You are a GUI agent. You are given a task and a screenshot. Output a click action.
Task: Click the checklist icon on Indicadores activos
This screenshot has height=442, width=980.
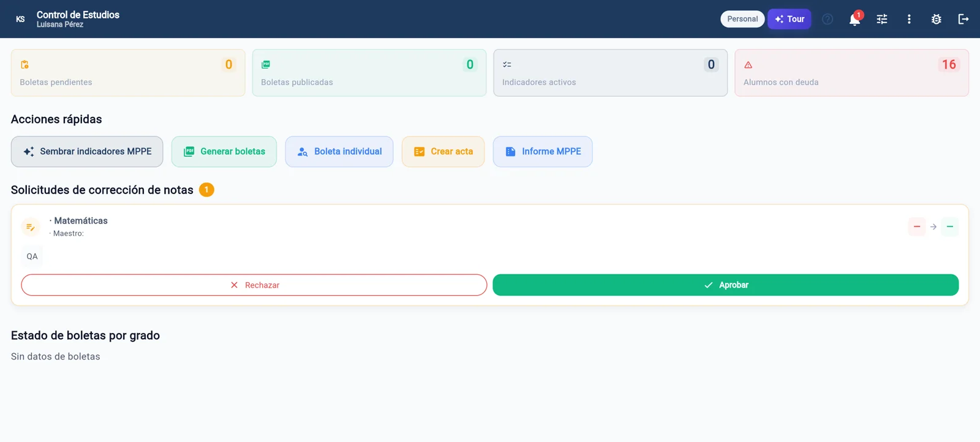point(507,64)
